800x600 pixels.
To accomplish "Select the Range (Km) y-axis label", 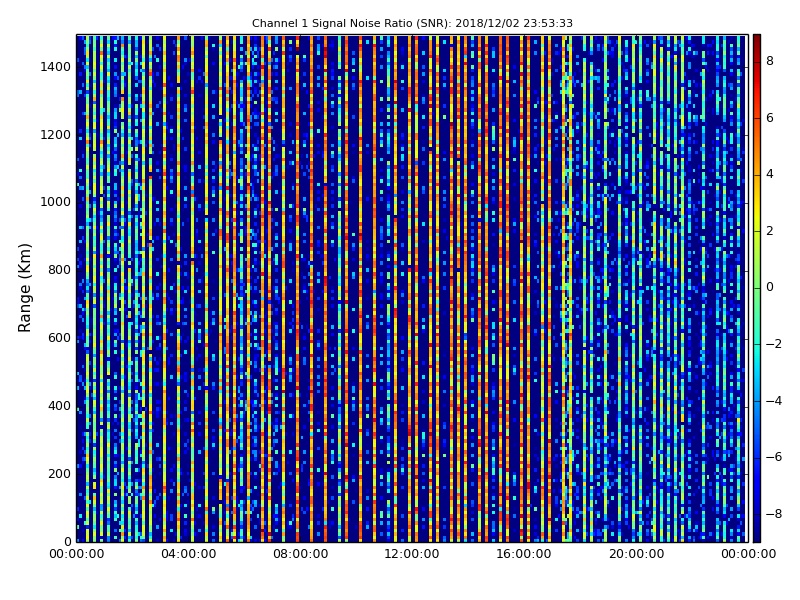I will (24, 288).
